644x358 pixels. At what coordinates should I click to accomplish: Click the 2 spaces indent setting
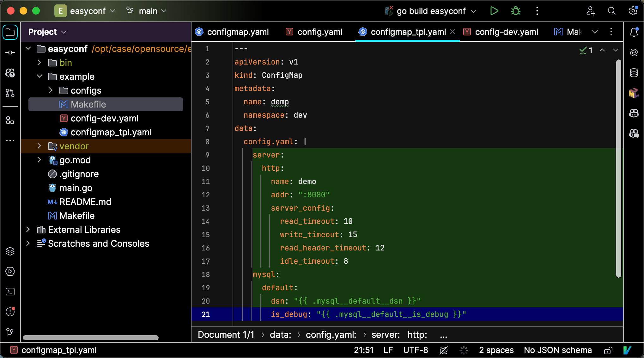click(x=496, y=350)
